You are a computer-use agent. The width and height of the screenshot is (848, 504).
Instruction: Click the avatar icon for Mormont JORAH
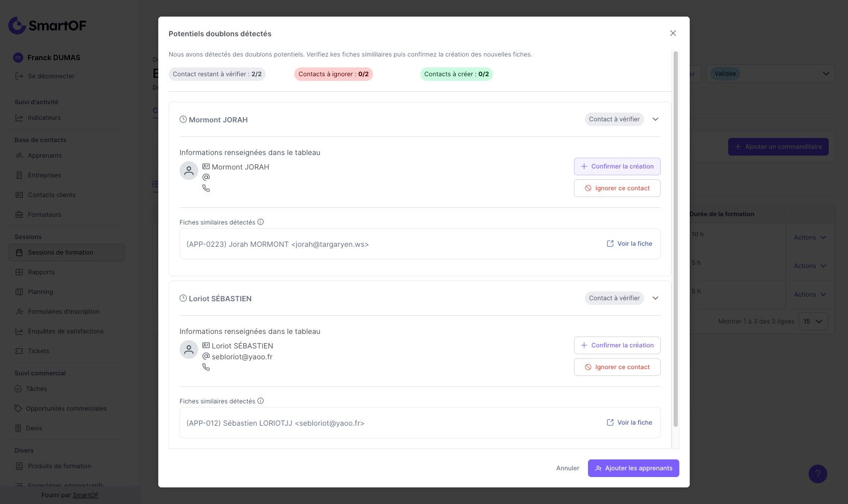click(x=189, y=171)
